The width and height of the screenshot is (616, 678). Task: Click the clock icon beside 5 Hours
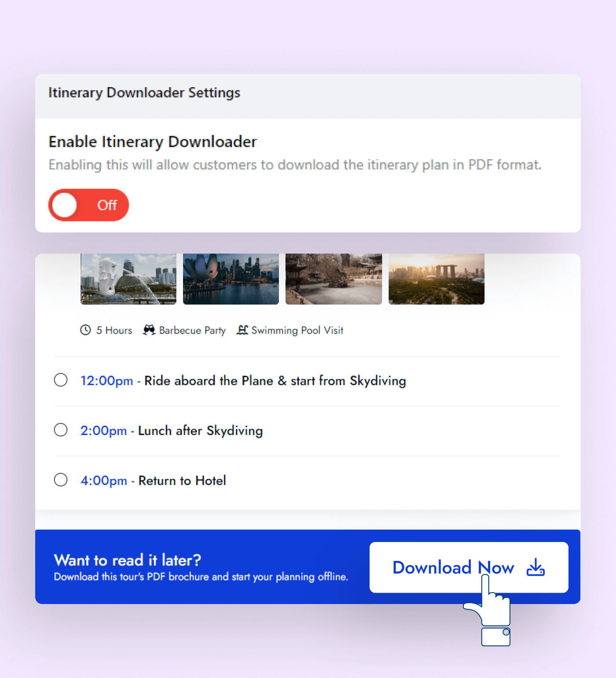pos(85,330)
